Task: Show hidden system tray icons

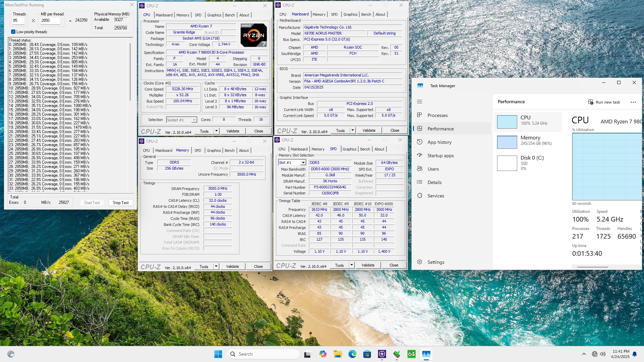Action: point(584,354)
